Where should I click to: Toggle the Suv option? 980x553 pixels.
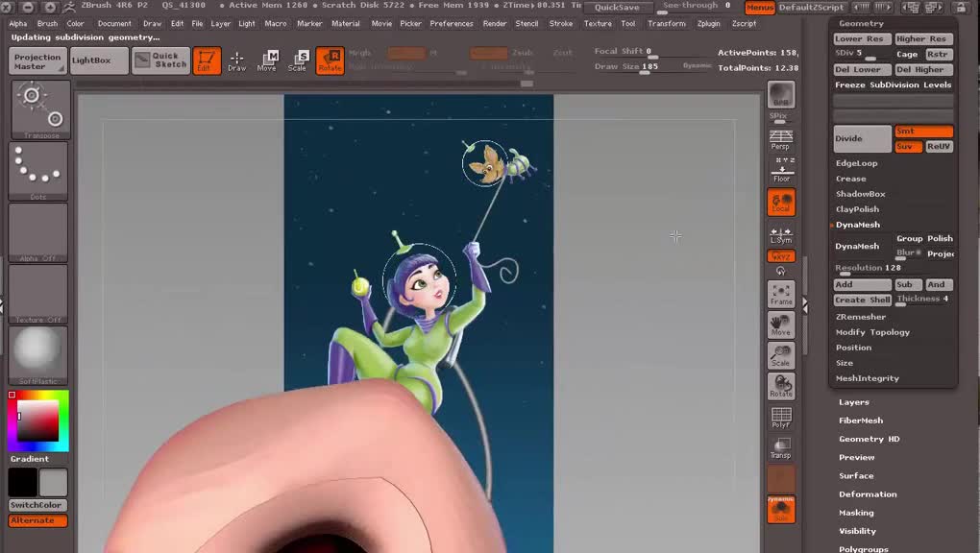coord(908,146)
